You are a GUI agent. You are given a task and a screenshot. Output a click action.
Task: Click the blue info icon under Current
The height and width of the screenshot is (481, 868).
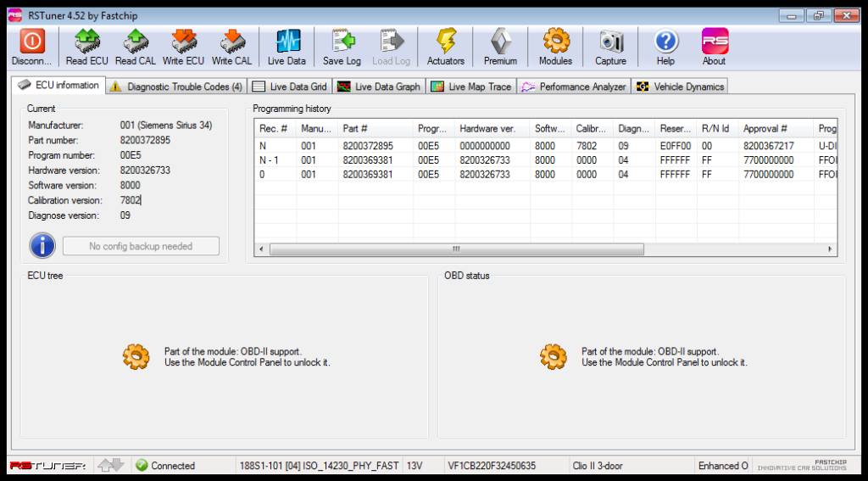(x=42, y=246)
